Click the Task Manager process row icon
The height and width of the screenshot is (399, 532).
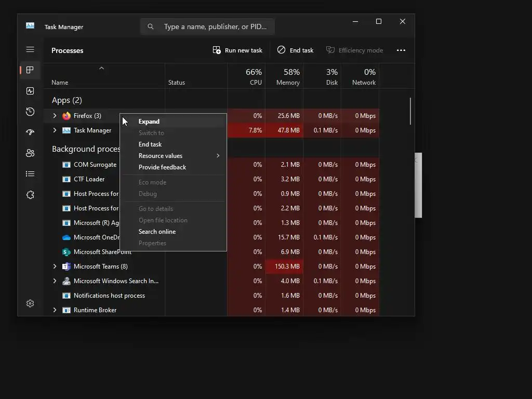pos(66,130)
